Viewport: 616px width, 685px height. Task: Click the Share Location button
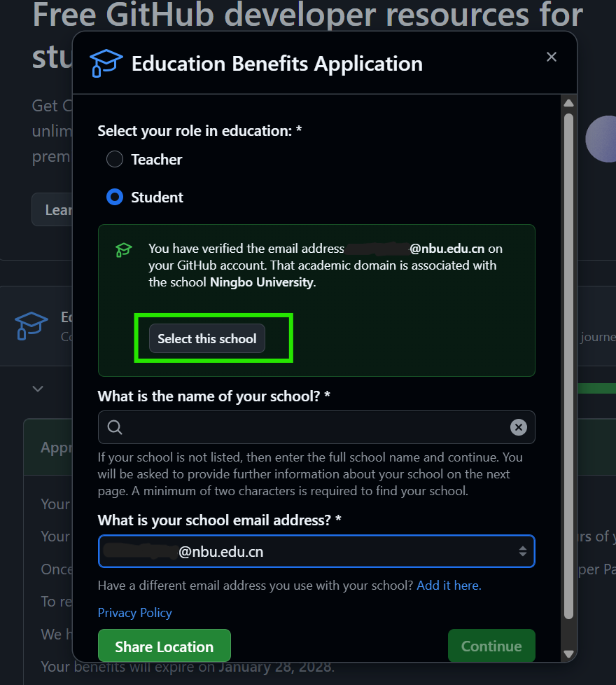(x=164, y=646)
